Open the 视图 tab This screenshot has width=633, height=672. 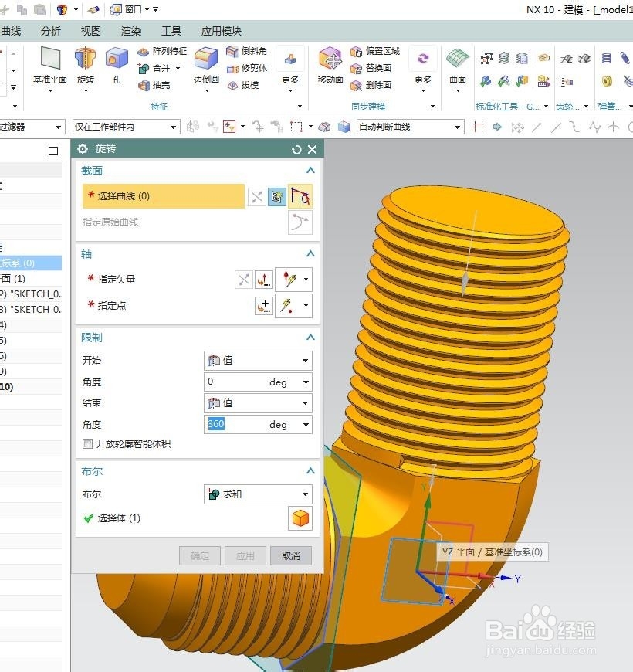click(91, 31)
